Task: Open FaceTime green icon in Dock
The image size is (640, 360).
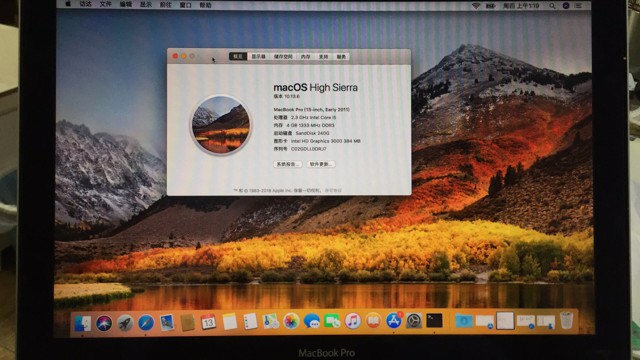Action: click(x=332, y=321)
